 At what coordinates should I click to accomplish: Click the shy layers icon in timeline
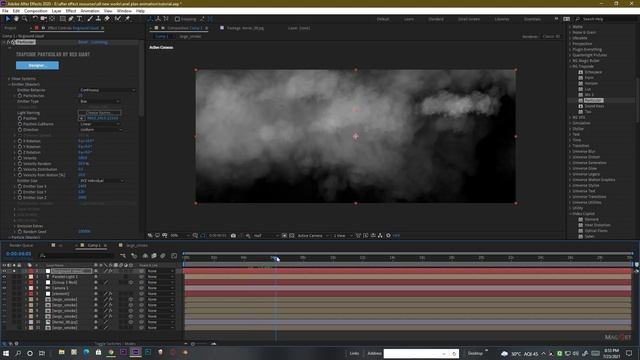coord(145,256)
